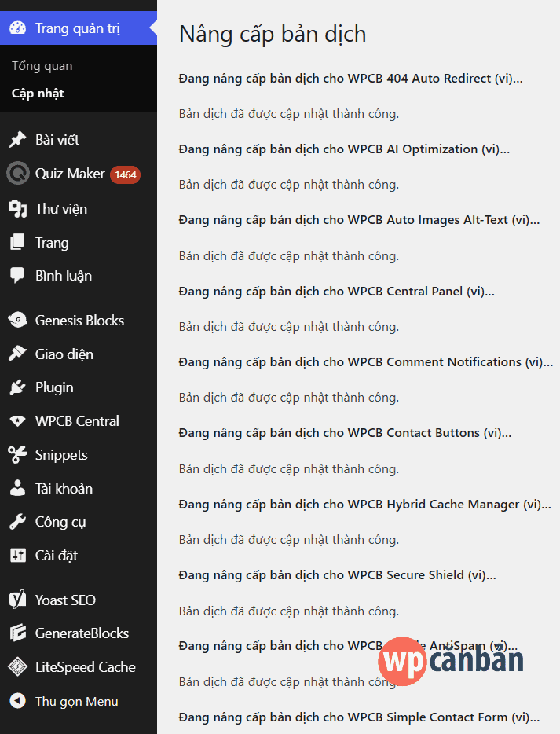Image resolution: width=560 pixels, height=734 pixels.
Task: Open the Thư viện menu label
Action: click(61, 209)
